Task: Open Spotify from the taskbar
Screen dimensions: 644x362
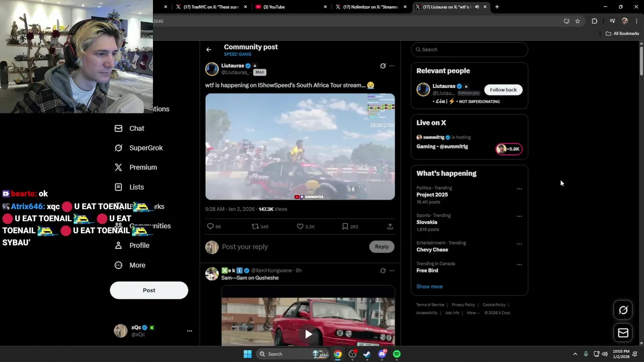Action: (397, 354)
